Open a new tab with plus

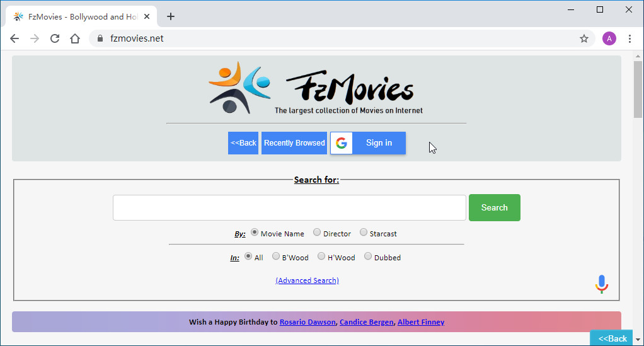coord(171,16)
